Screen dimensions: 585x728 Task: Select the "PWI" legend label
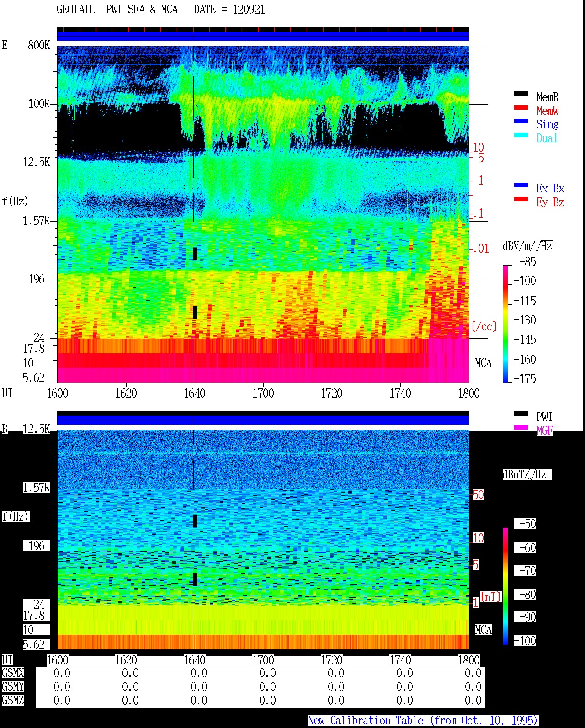point(544,417)
